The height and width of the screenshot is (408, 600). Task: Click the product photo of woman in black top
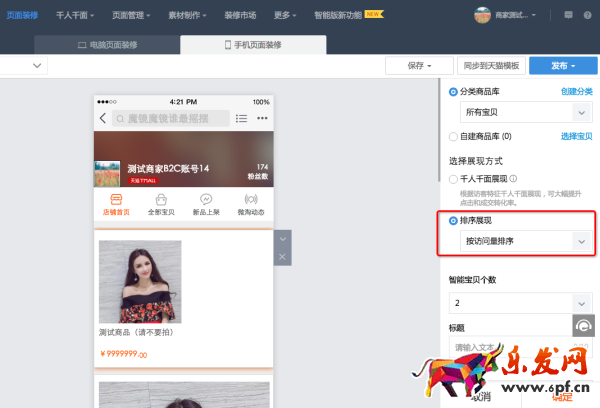click(x=140, y=282)
